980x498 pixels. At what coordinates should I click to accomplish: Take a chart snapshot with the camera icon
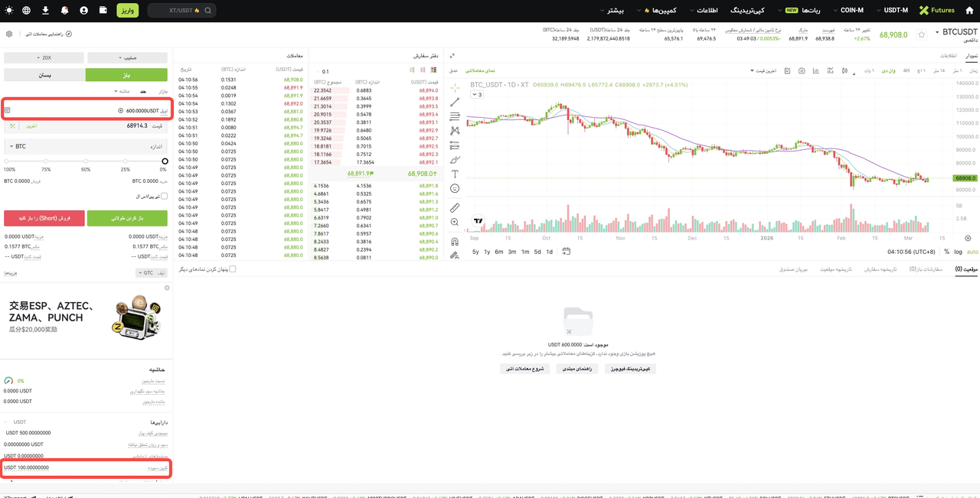802,70
